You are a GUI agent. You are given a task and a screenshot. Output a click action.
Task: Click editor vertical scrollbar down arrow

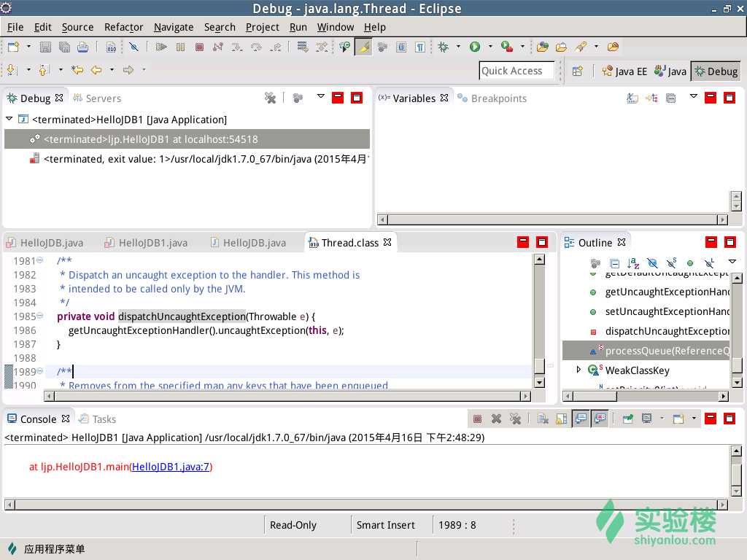[x=539, y=382]
